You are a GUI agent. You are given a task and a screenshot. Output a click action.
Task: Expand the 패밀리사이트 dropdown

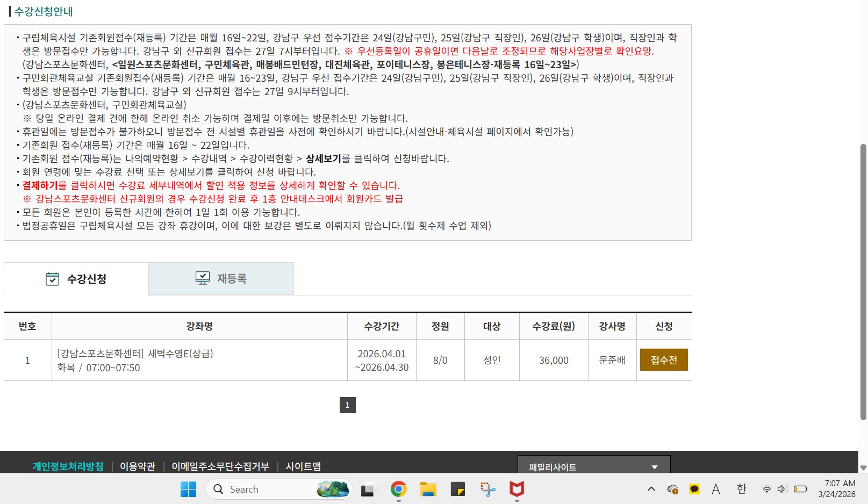click(593, 466)
